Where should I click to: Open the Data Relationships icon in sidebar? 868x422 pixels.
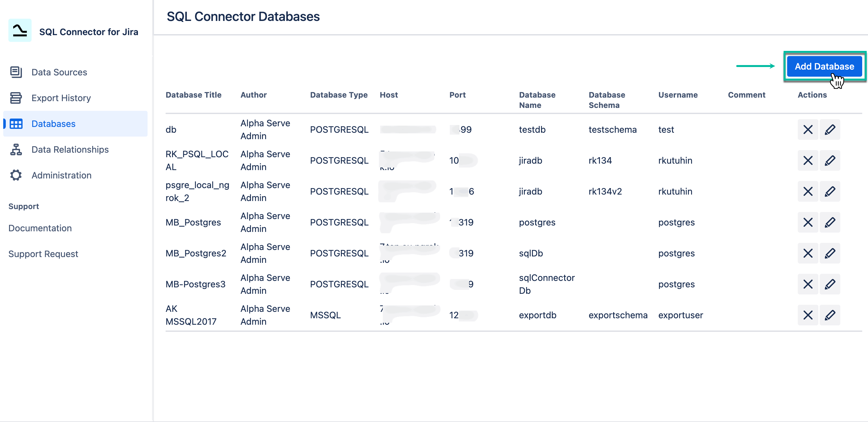(x=15, y=149)
